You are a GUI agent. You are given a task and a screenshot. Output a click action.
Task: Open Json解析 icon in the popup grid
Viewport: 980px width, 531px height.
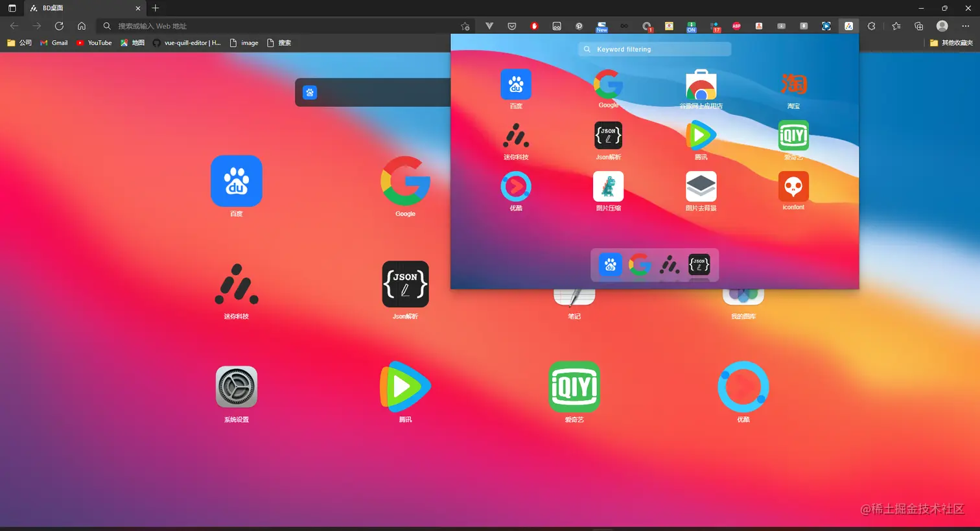pos(608,136)
